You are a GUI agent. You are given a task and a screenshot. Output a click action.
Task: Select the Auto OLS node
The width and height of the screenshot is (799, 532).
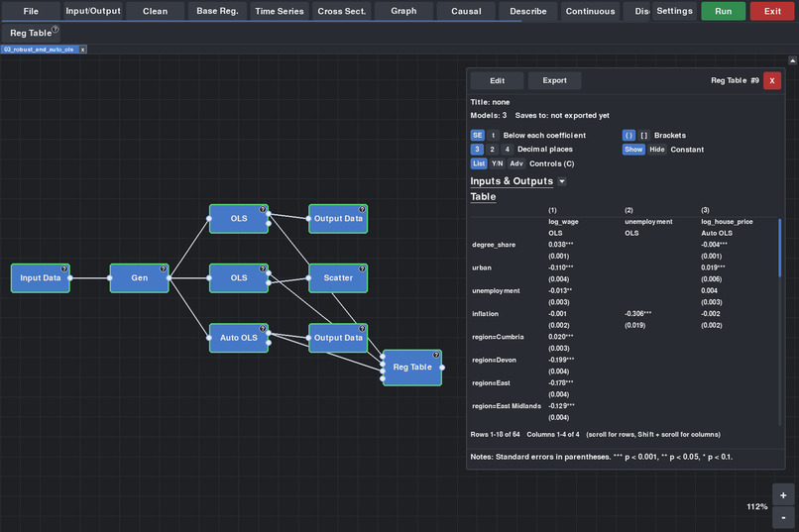point(239,338)
